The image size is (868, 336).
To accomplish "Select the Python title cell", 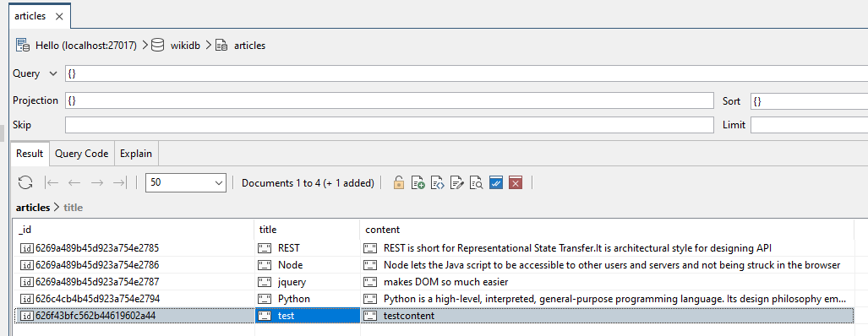I will tap(308, 299).
